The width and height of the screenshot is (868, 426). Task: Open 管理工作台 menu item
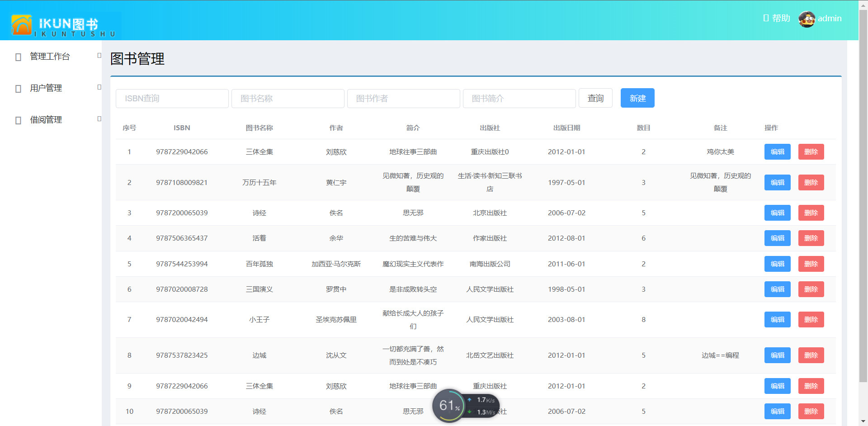point(50,57)
